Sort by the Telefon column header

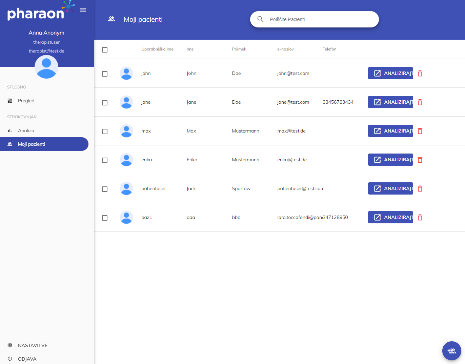[x=329, y=49]
